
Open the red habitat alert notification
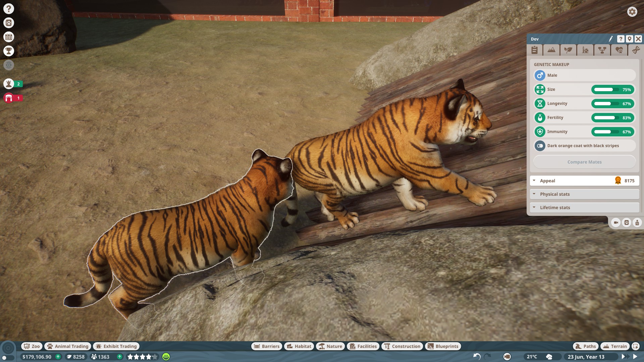[x=13, y=98]
